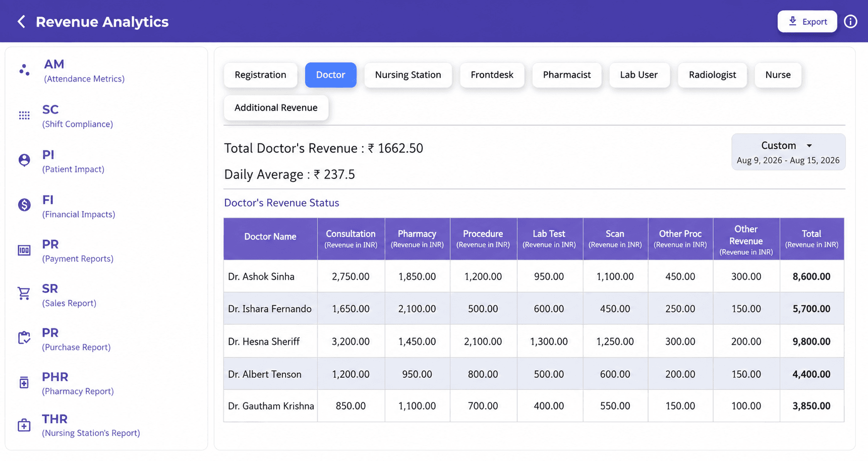This screenshot has height=461, width=868.
Task: Select the Dr. Ashok Sinha row name
Action: tap(261, 276)
